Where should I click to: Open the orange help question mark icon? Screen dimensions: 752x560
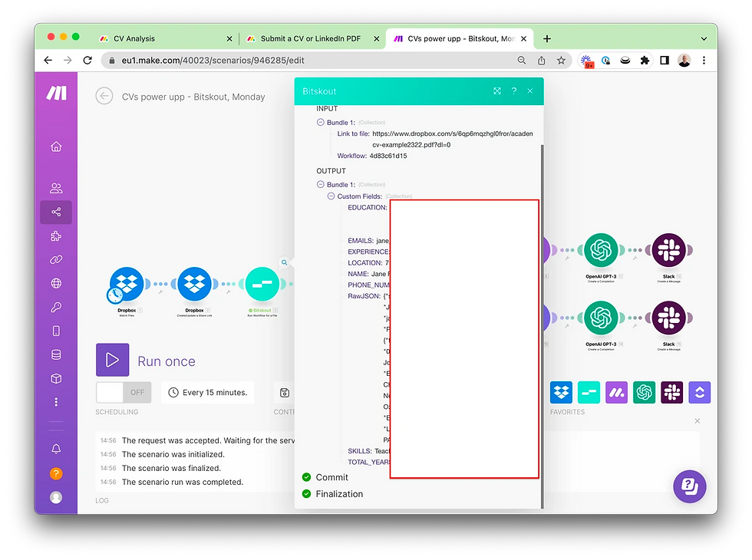click(x=56, y=474)
